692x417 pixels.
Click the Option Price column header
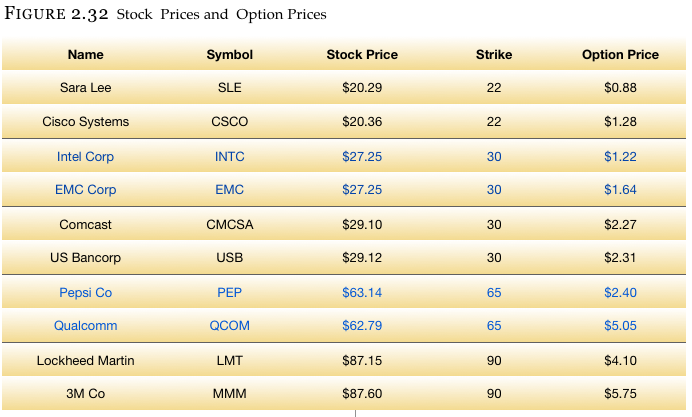click(620, 55)
